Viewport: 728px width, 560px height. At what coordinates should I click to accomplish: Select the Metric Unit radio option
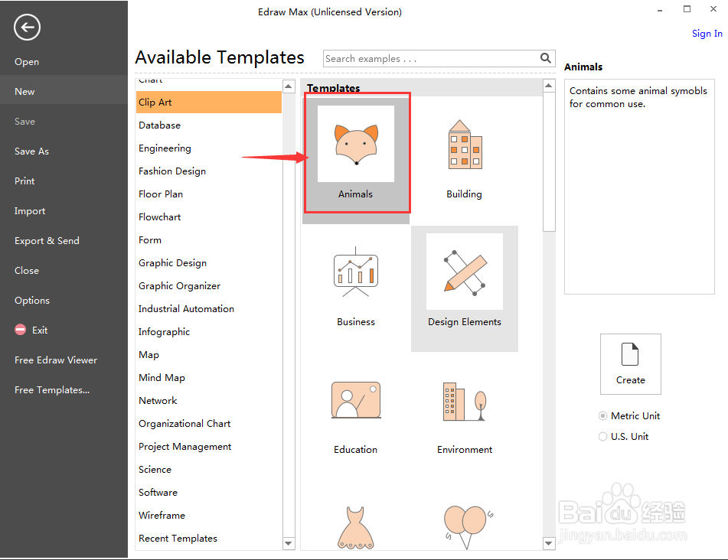point(602,415)
